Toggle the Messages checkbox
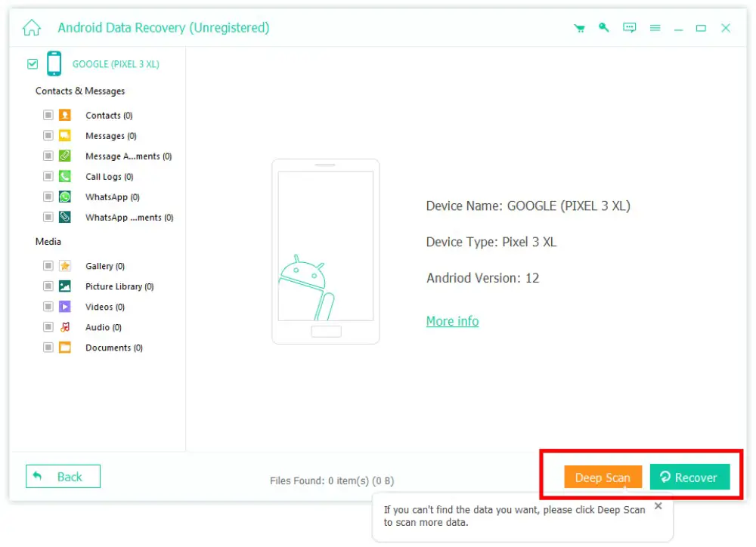The height and width of the screenshot is (547, 756). coord(48,135)
